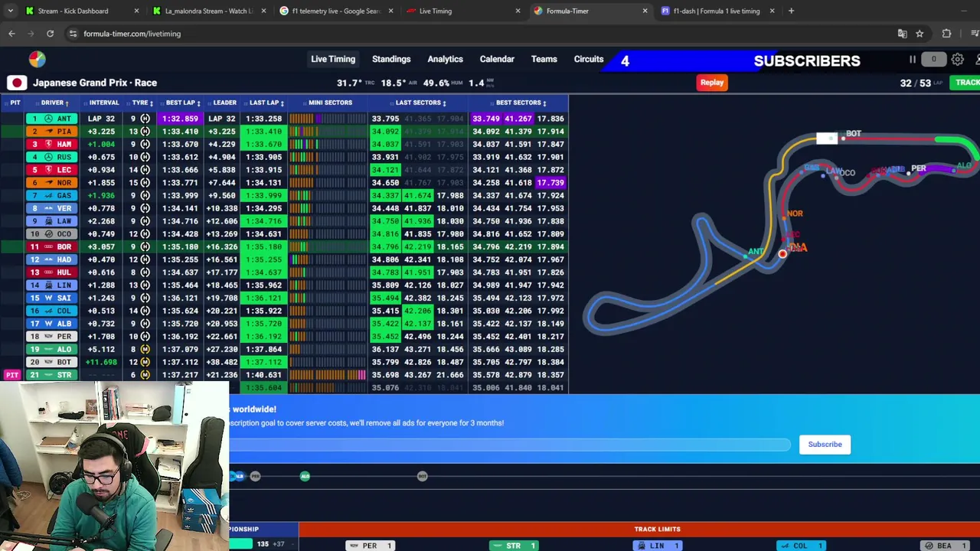
Task: Click the medium tyre icon in STR row
Action: pyautogui.click(x=145, y=375)
